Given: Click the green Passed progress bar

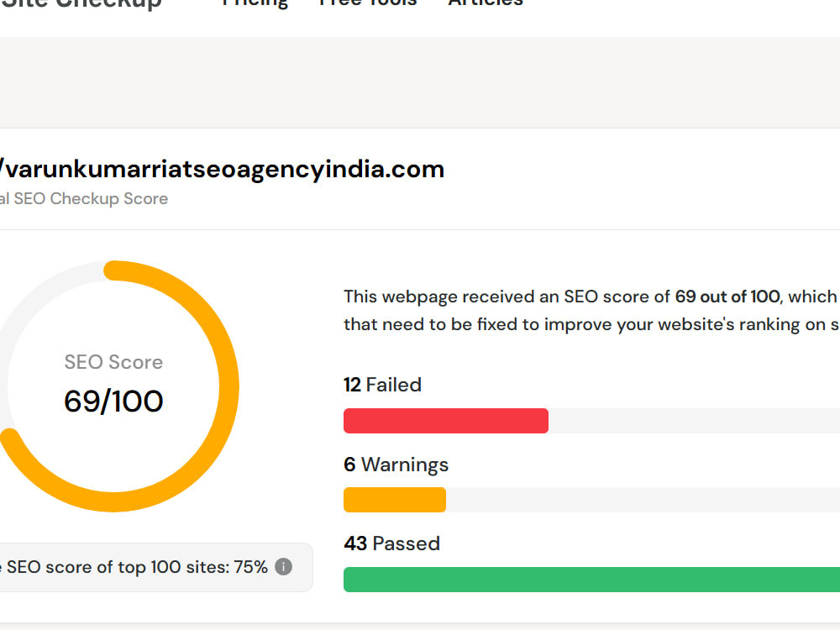Looking at the screenshot, I should (591, 579).
